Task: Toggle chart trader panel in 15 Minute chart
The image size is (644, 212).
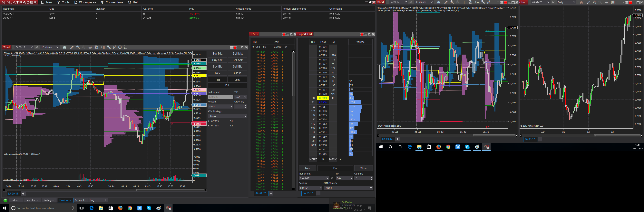Action: coord(103,47)
